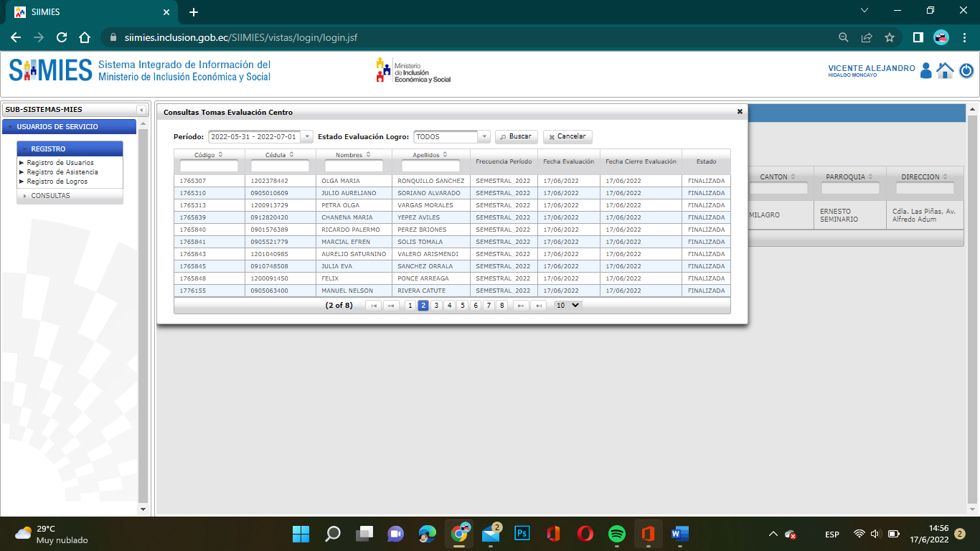Click the home icon in header
980x551 pixels.
point(945,70)
